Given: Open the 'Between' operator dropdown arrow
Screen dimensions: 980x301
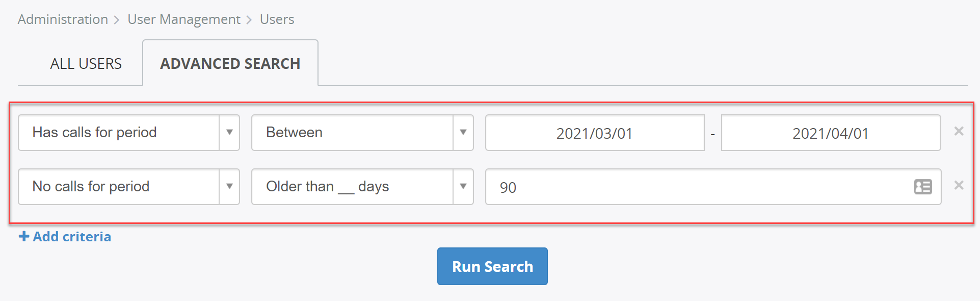Looking at the screenshot, I should coord(463,133).
